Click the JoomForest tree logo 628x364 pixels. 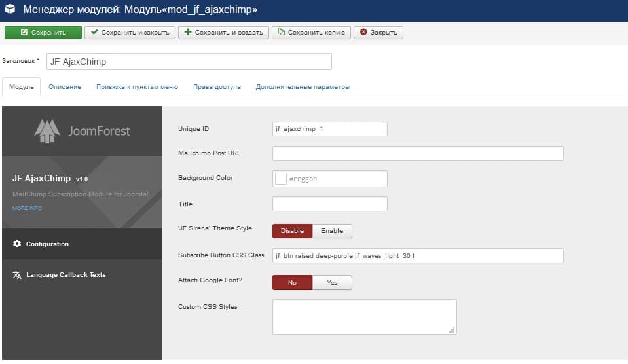[x=47, y=131]
